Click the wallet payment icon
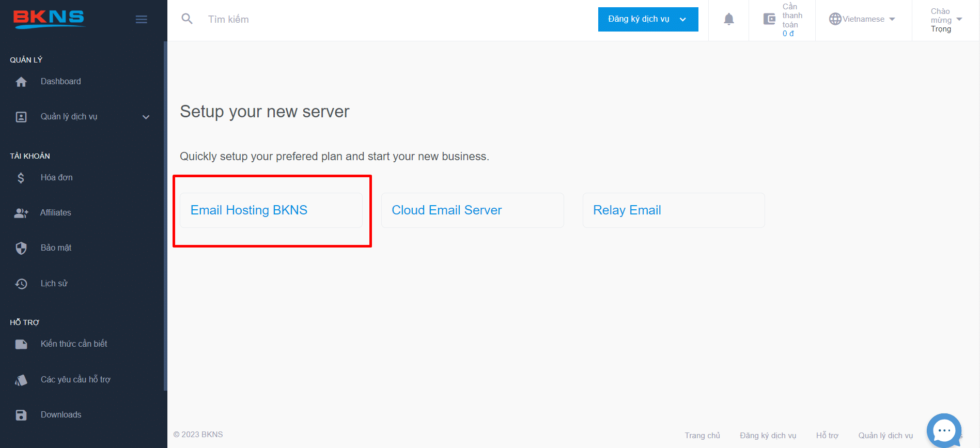The height and width of the screenshot is (448, 980). coord(770,19)
